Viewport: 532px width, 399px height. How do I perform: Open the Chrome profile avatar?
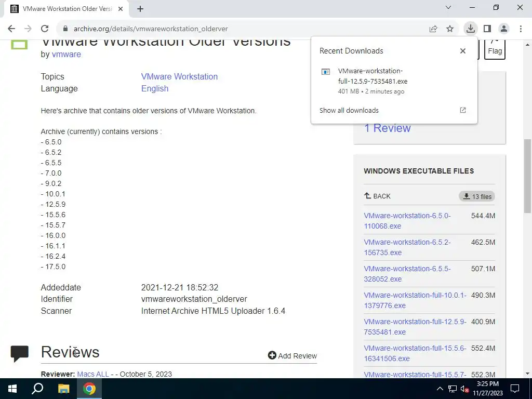coord(504,29)
